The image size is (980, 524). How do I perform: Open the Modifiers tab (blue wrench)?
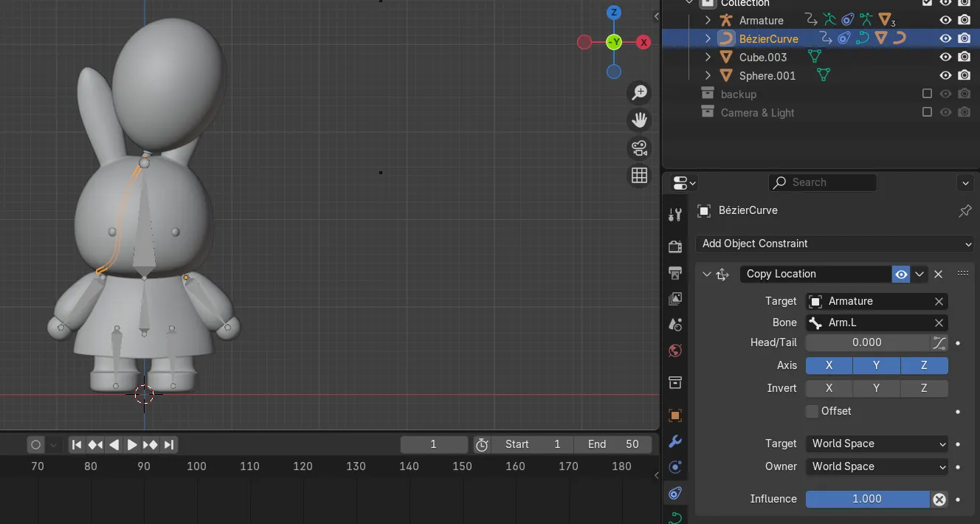[674, 441]
